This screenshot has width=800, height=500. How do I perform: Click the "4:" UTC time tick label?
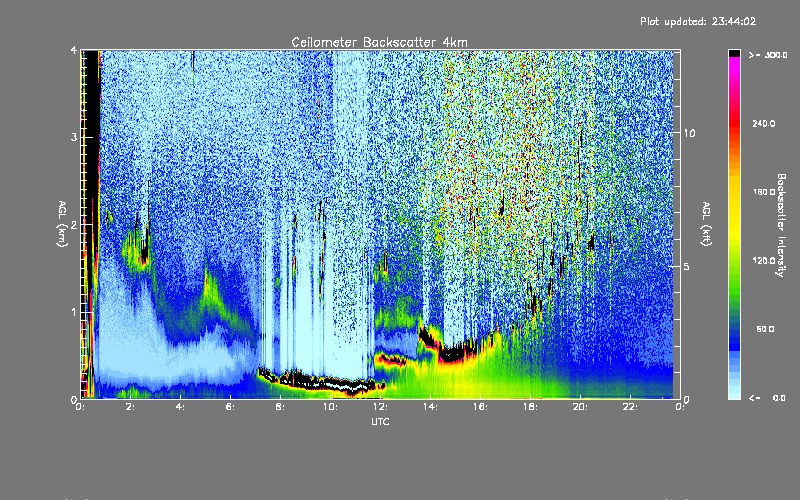tap(181, 407)
